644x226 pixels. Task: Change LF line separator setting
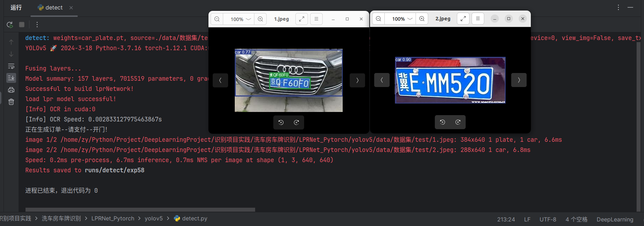[527, 219]
